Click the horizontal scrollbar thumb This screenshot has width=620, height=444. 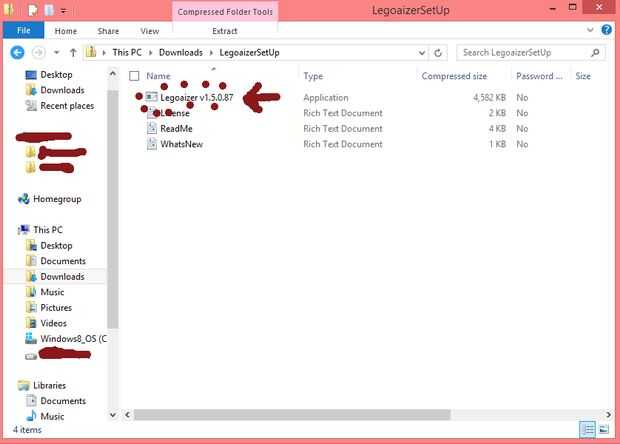(292, 414)
